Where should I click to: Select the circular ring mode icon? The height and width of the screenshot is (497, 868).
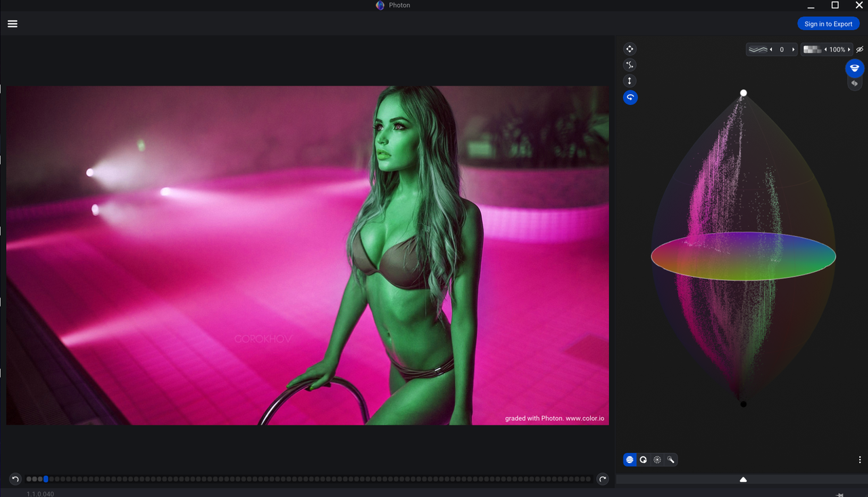(x=644, y=460)
